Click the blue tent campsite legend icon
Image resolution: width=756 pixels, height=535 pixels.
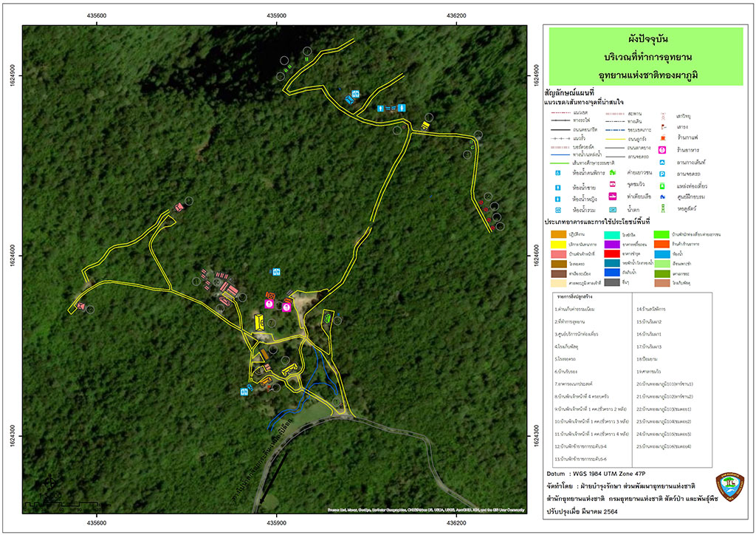pos(662,163)
